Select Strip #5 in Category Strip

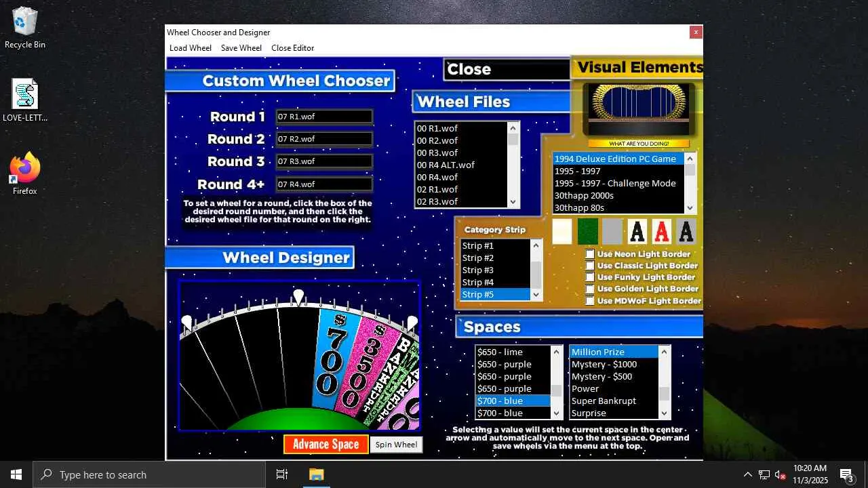pos(495,294)
